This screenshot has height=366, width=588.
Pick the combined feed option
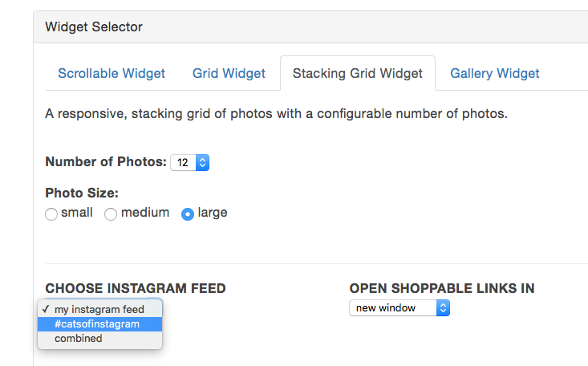pos(79,339)
